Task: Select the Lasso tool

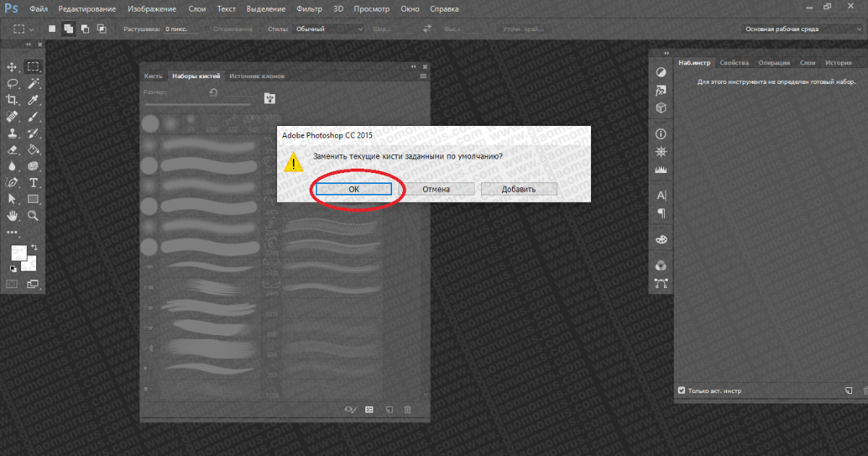Action: (12, 83)
